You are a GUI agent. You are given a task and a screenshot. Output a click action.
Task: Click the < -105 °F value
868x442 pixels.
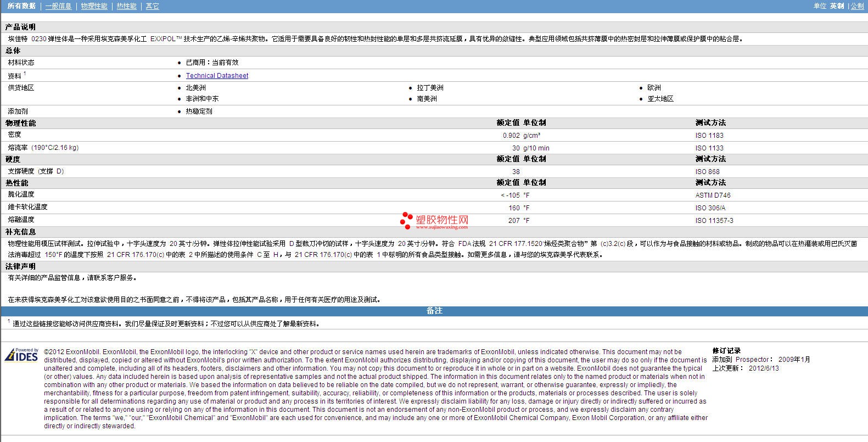point(515,195)
